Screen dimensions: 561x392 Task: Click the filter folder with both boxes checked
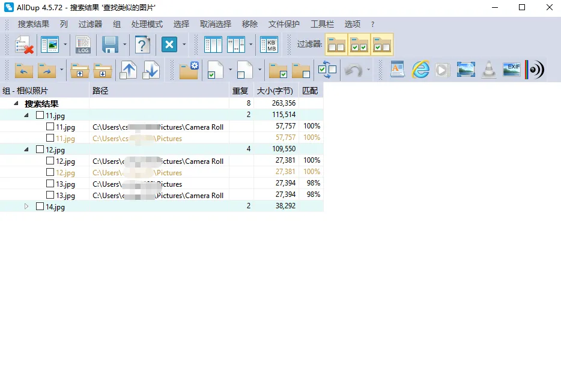coord(359,44)
